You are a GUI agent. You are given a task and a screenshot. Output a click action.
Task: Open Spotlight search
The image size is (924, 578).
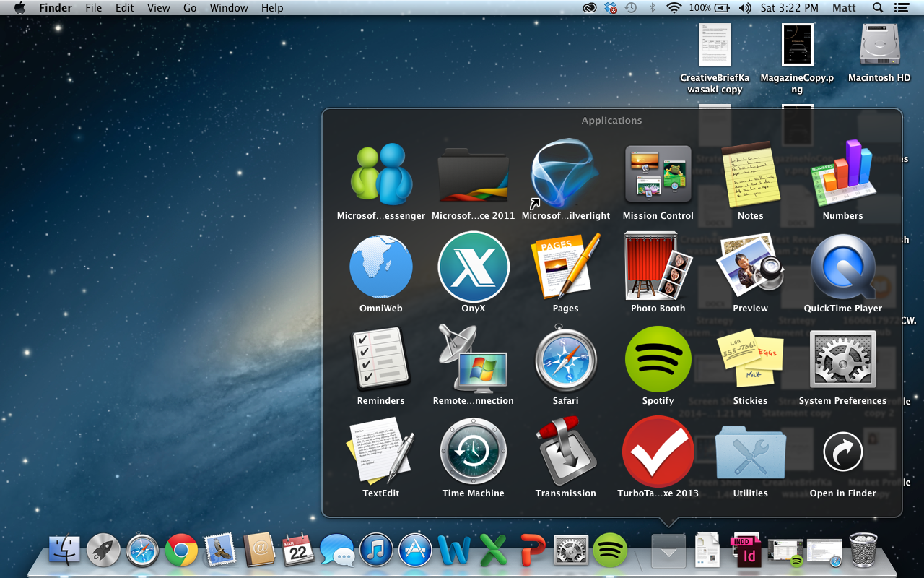[x=878, y=8]
